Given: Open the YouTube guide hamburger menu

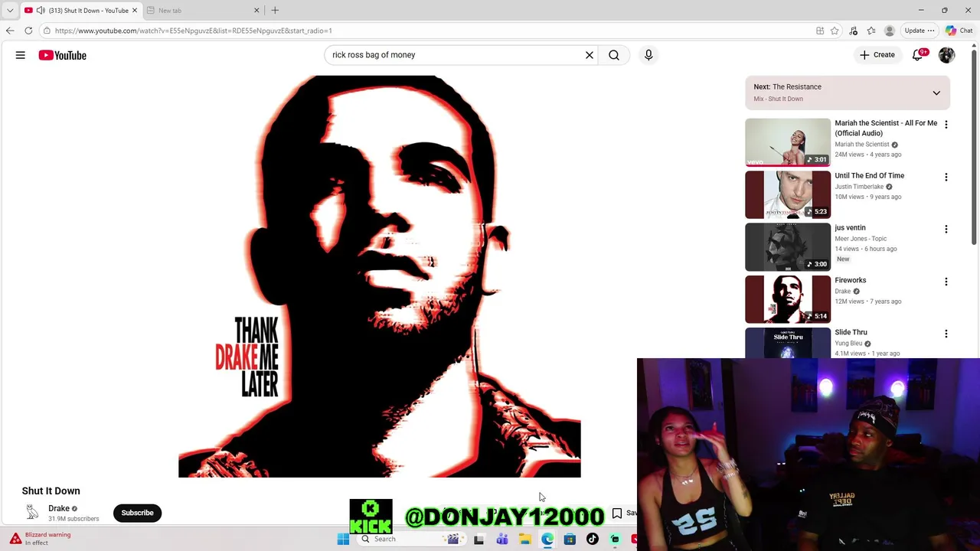Looking at the screenshot, I should pyautogui.click(x=21, y=55).
